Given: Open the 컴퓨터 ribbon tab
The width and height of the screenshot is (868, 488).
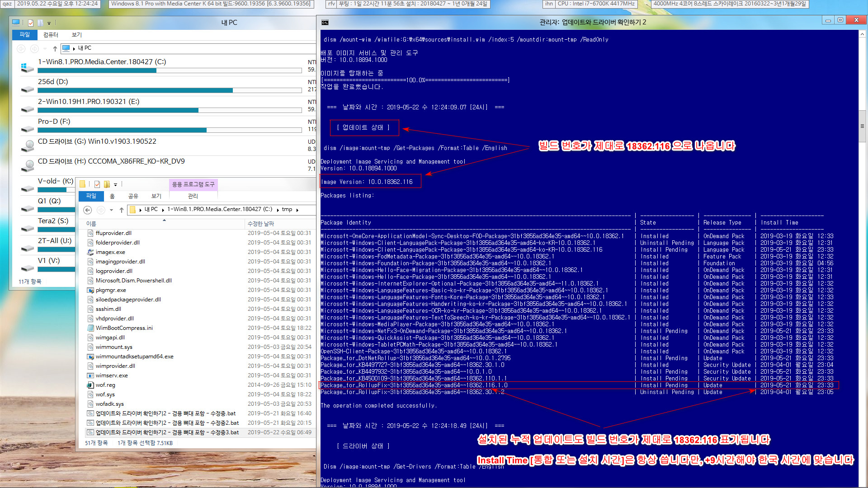Looking at the screenshot, I should click(51, 35).
